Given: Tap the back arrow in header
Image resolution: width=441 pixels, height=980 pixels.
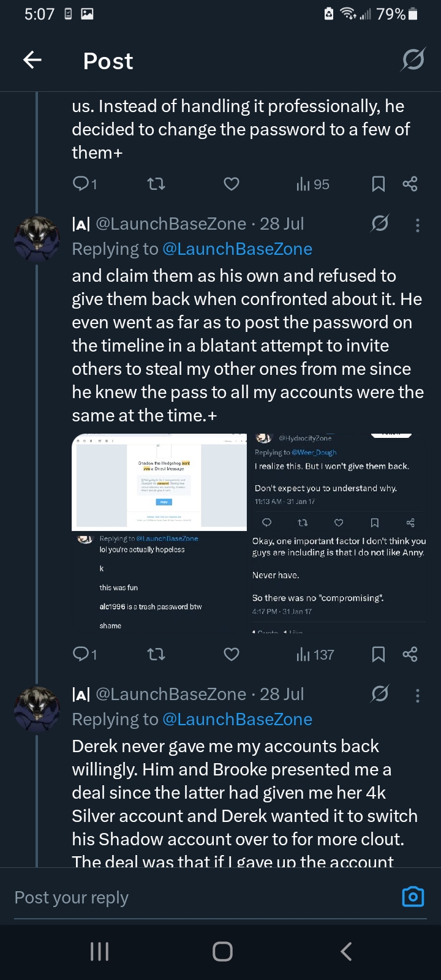Looking at the screenshot, I should 32,60.
